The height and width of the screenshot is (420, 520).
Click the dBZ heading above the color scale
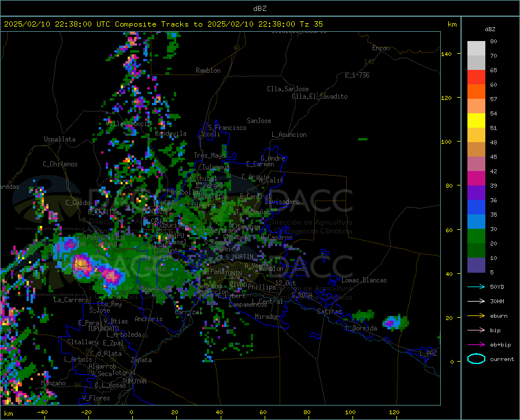(490, 29)
